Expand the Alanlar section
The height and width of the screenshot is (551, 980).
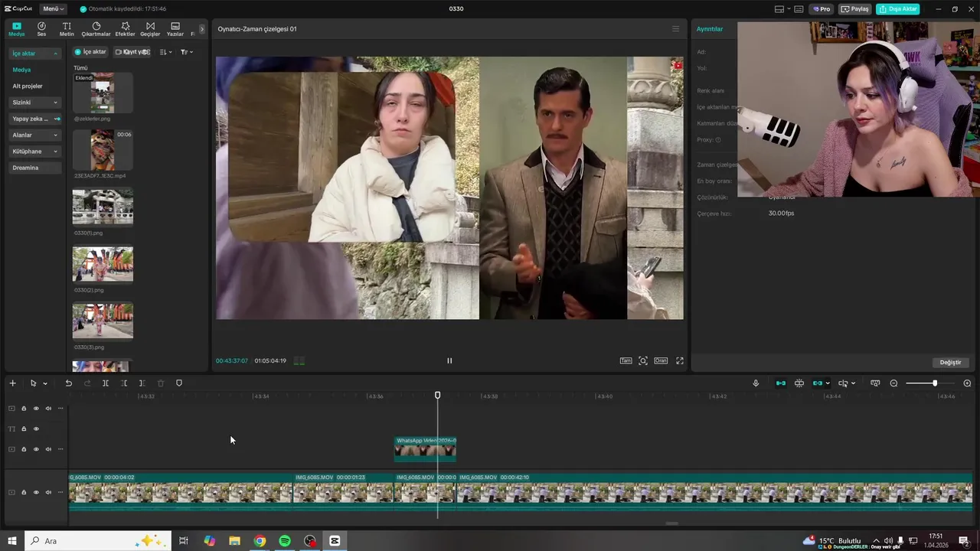click(x=34, y=135)
